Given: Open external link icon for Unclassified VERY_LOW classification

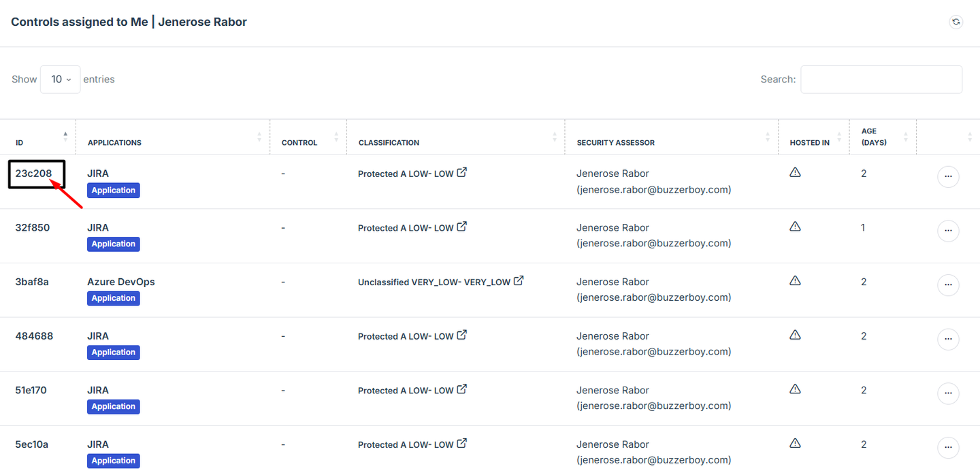Looking at the screenshot, I should [519, 280].
